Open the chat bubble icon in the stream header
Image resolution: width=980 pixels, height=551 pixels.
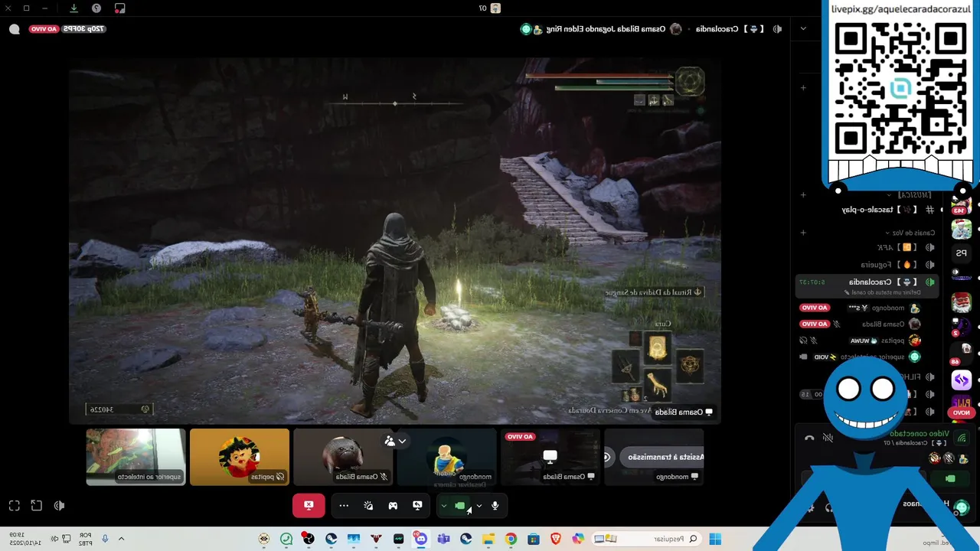coord(15,29)
